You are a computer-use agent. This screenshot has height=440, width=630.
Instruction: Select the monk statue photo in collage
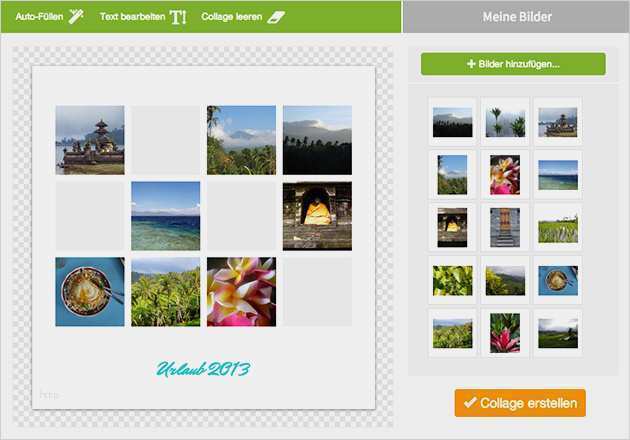click(x=317, y=216)
